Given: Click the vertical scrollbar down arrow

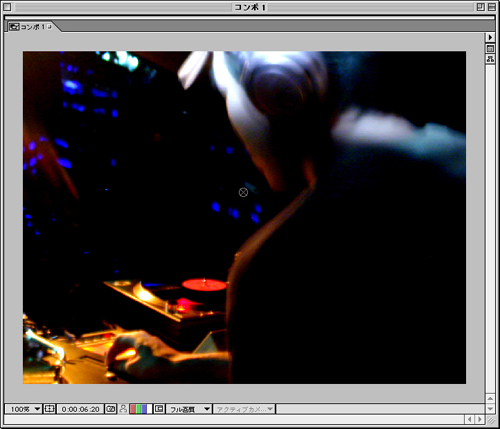Looking at the screenshot, I should 490,409.
